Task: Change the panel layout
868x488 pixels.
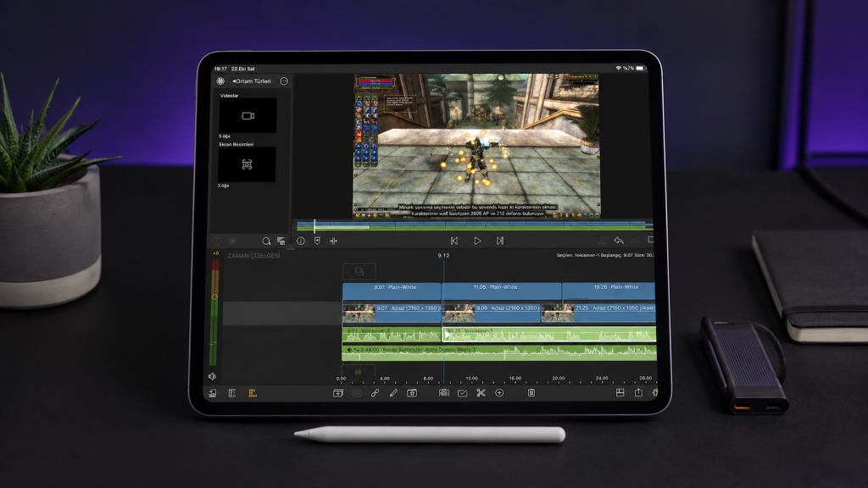Action: (x=620, y=393)
